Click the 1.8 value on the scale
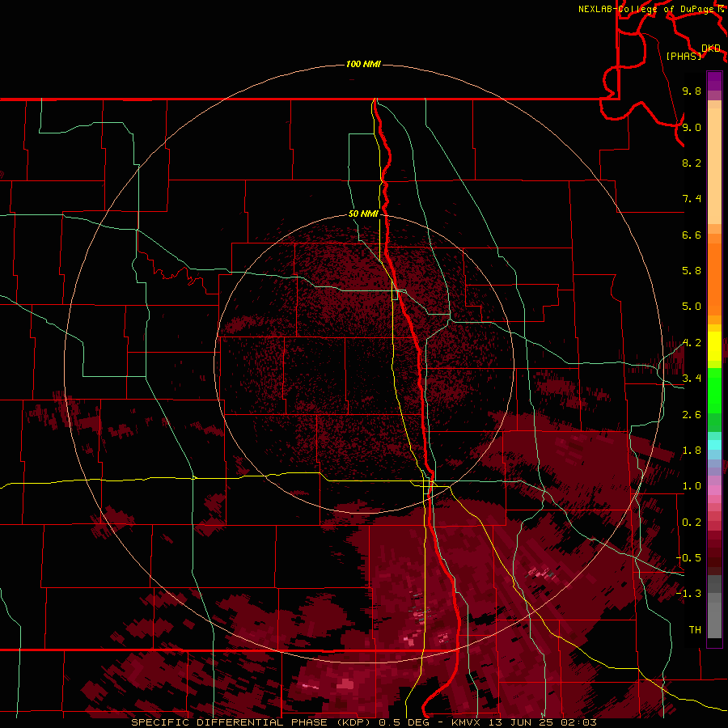This screenshot has height=728, width=728. (x=692, y=451)
